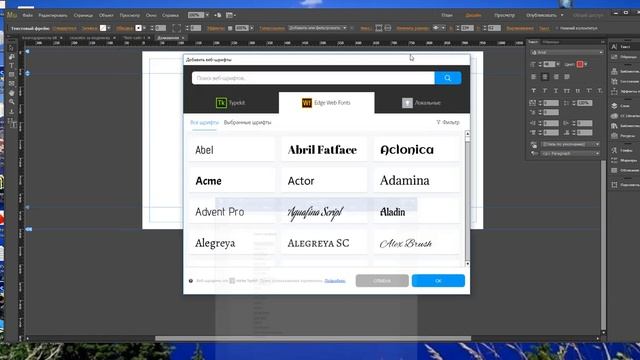640x360 pixels.
Task: Open the 'Опубликовать' dropdown arrow
Action: (x=562, y=15)
